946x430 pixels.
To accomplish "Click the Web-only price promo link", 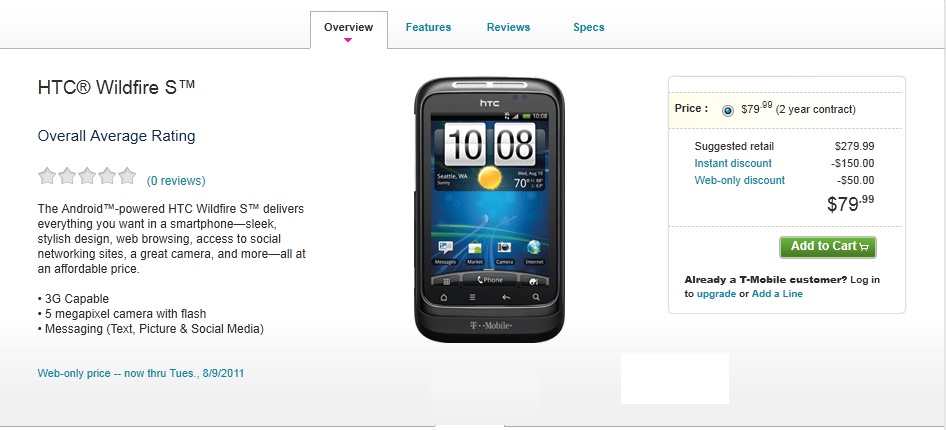I will [x=141, y=373].
